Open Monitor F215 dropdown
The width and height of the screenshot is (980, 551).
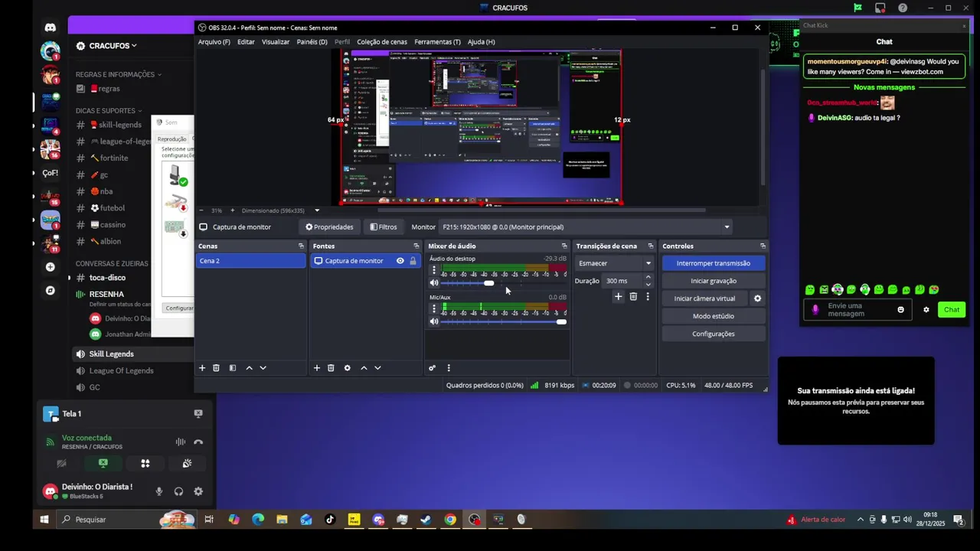[x=586, y=227]
